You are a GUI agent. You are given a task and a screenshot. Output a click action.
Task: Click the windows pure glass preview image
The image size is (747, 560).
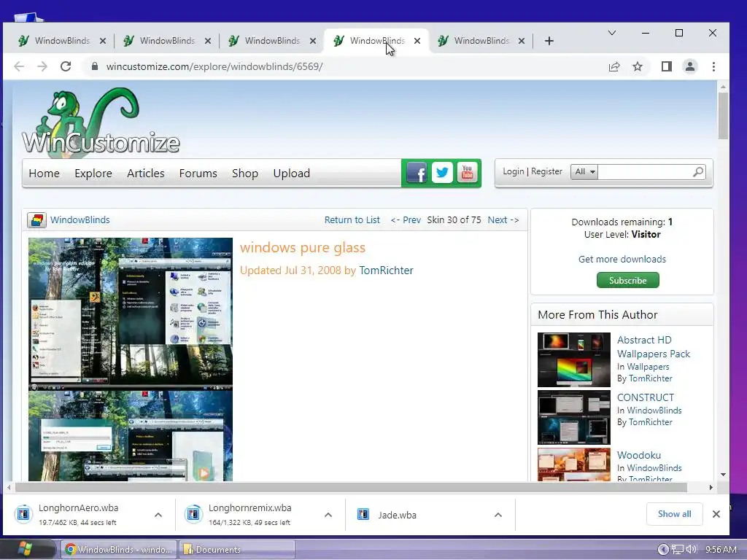click(x=131, y=359)
